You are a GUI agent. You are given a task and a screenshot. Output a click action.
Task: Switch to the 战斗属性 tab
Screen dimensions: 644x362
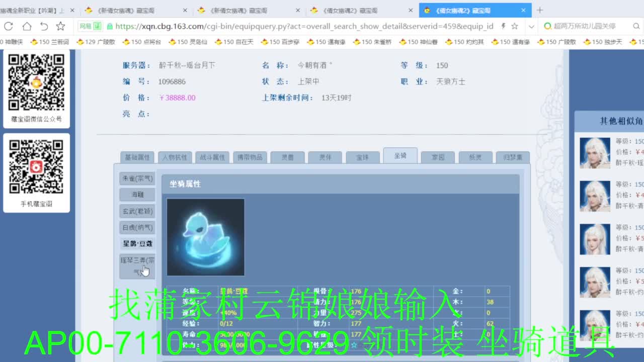(x=212, y=157)
